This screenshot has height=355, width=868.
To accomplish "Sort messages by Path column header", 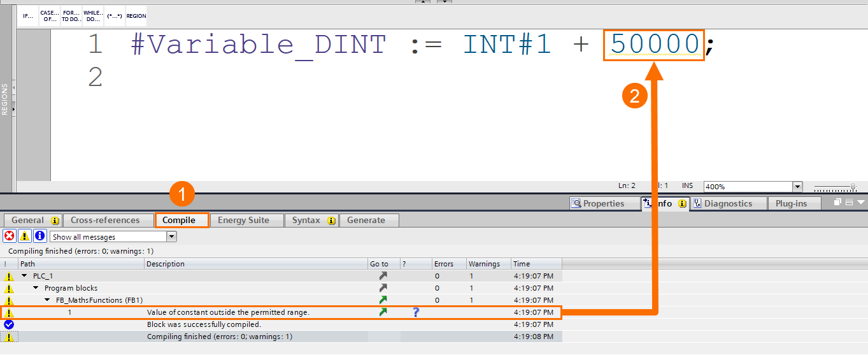I will pyautogui.click(x=82, y=264).
